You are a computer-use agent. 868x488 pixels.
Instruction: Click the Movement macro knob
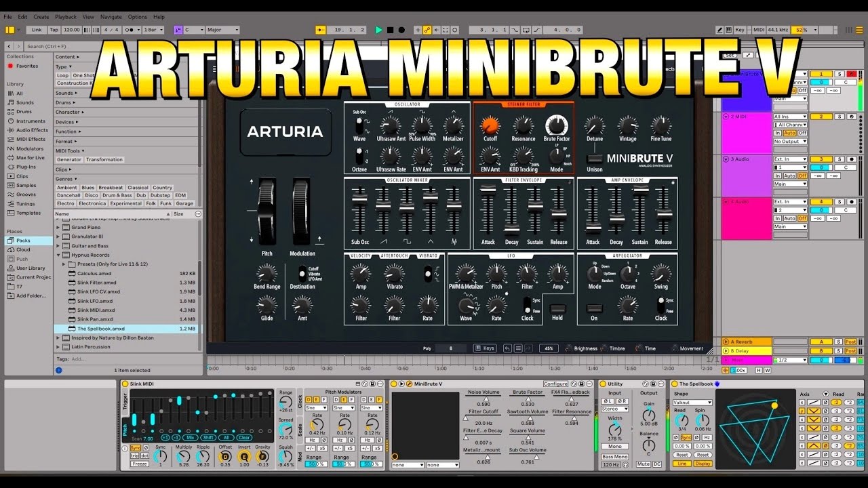tap(674, 348)
